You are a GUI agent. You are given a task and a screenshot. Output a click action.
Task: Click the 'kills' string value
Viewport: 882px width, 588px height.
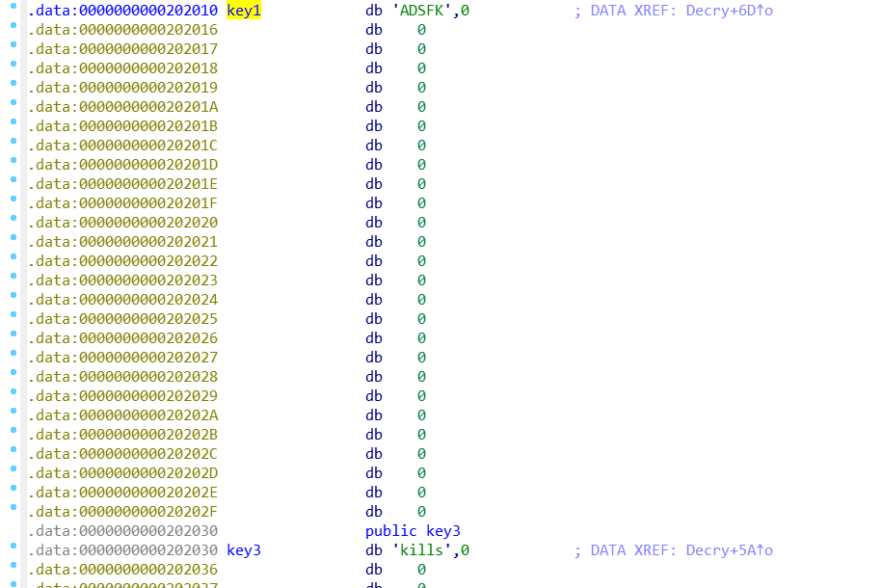421,550
